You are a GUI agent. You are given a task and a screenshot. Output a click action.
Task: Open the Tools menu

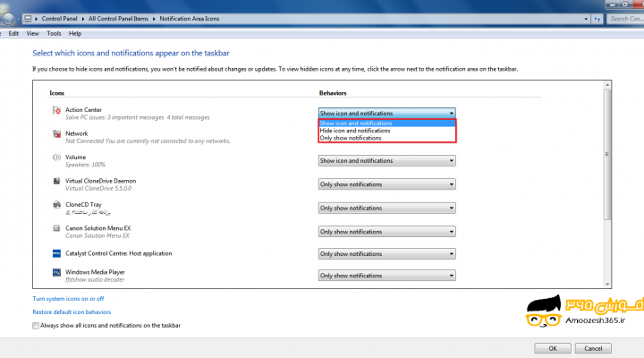(54, 34)
